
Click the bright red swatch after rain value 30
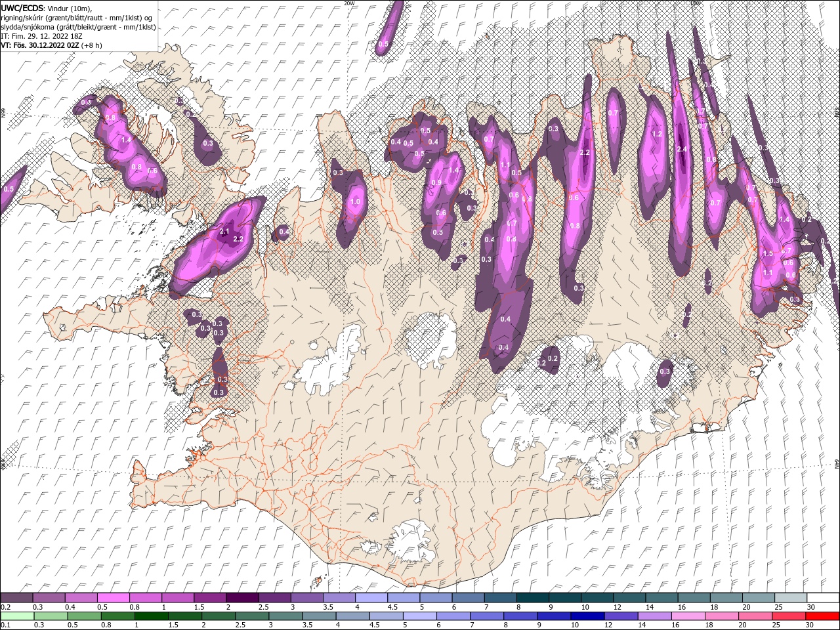[822, 616]
